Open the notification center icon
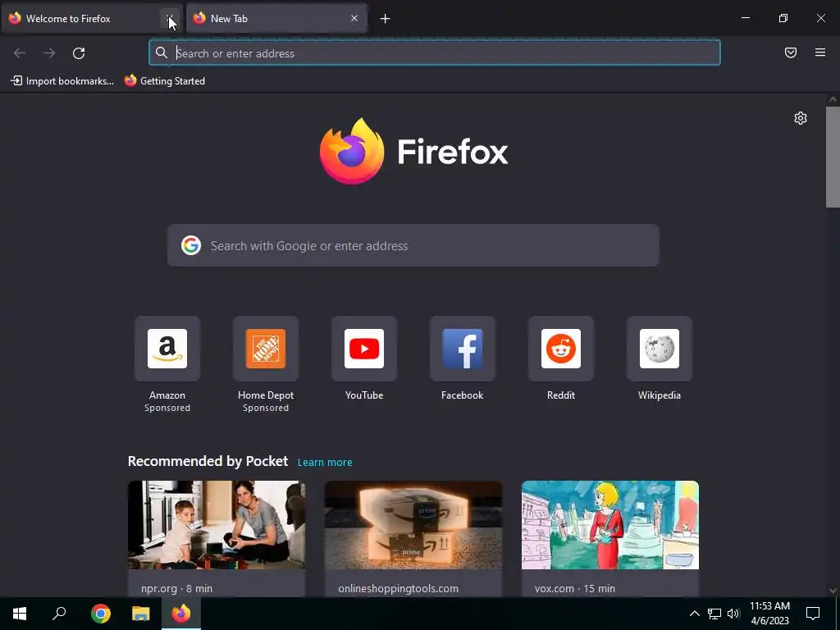The image size is (840, 630). 813,614
